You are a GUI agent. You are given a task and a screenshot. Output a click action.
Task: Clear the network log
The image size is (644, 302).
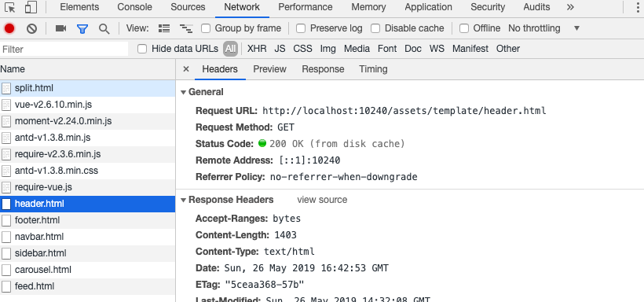(31, 28)
